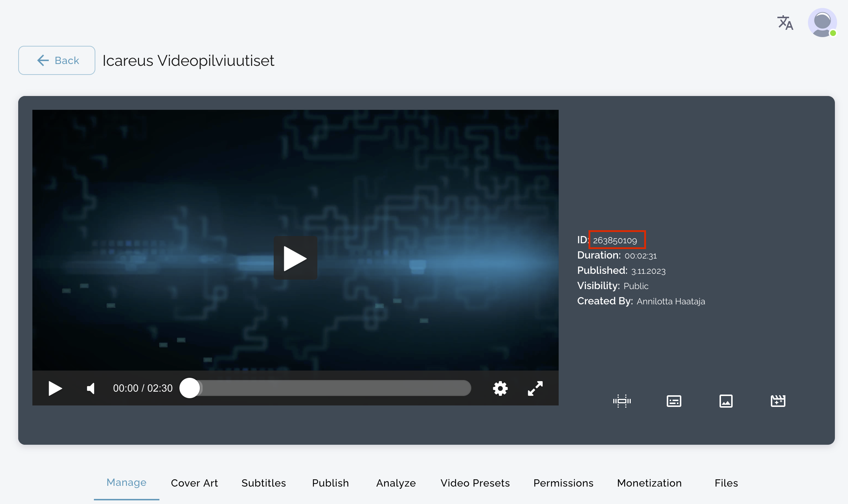Click the video trim icon
The image size is (848, 504).
coord(622,401)
